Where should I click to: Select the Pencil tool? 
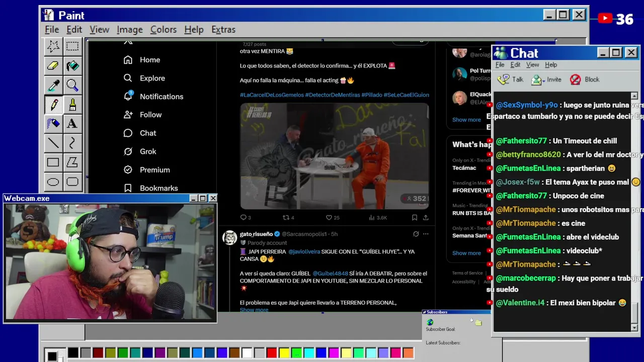click(53, 105)
